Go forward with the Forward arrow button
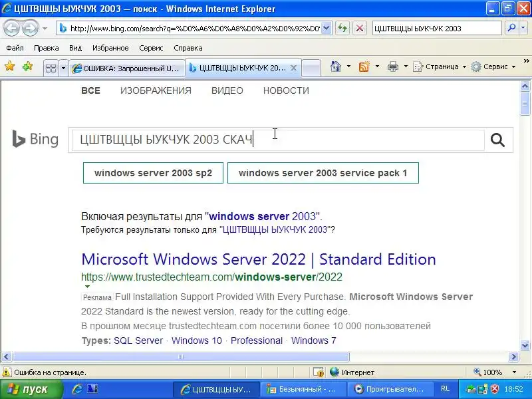532x399 pixels. coord(31,28)
